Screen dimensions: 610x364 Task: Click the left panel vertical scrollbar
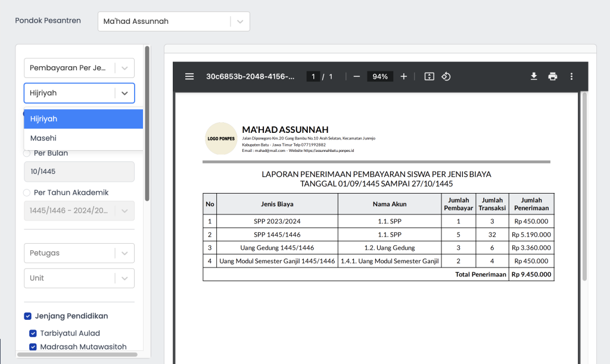tap(147, 124)
